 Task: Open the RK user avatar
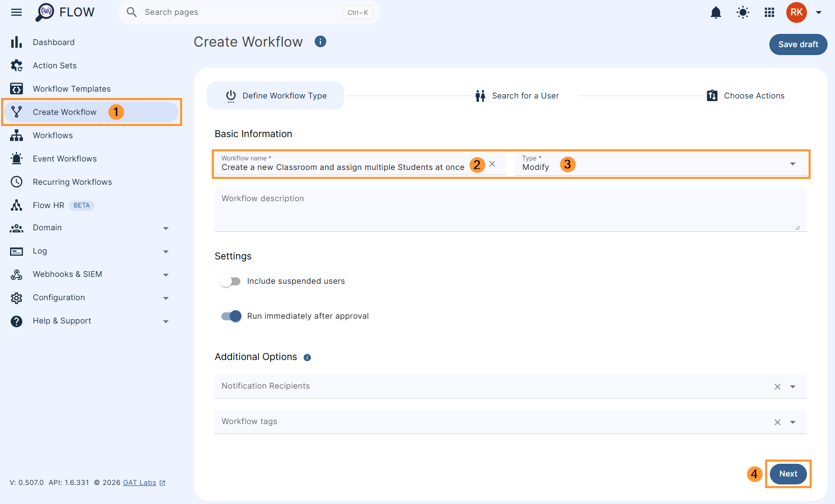coord(796,12)
